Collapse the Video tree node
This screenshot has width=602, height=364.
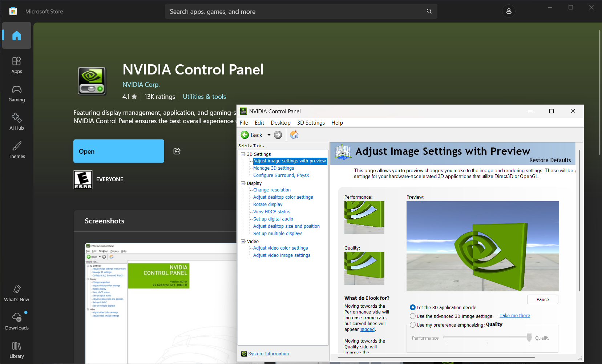point(243,241)
